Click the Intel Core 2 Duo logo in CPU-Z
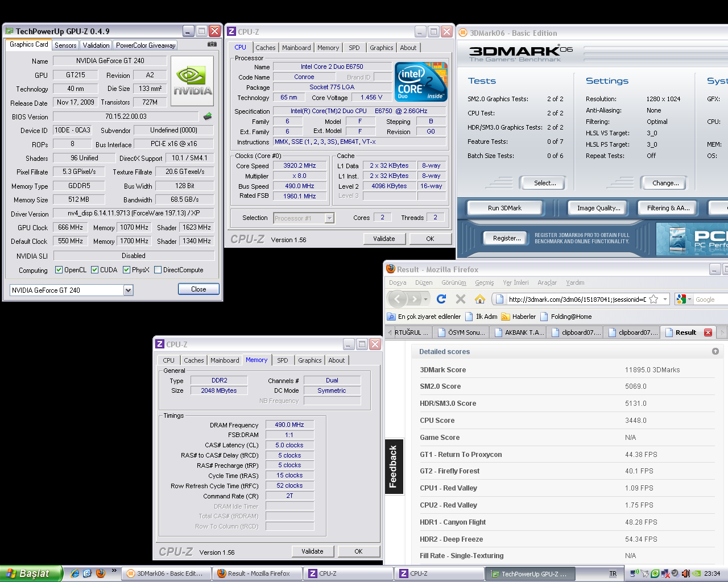This screenshot has width=728, height=582. pos(421,82)
